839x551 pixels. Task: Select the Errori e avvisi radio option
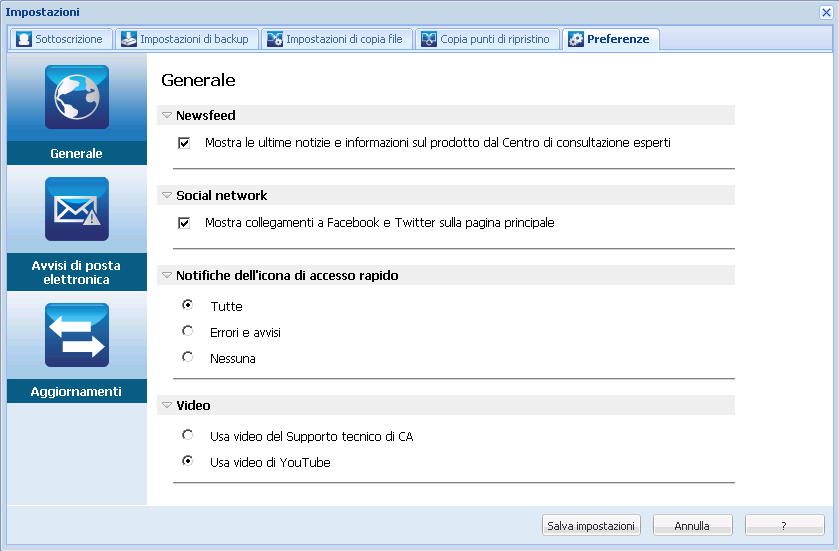point(187,331)
